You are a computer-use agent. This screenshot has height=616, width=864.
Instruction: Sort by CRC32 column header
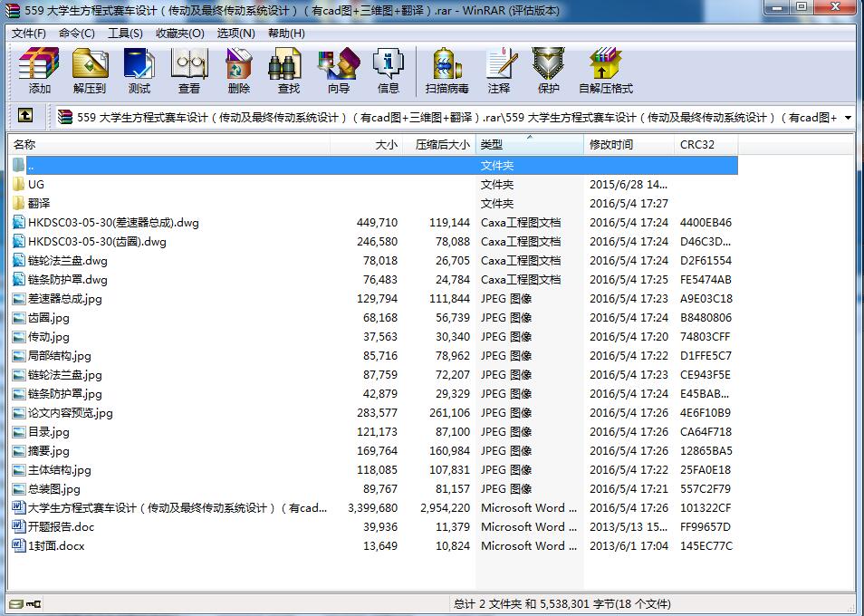click(706, 144)
